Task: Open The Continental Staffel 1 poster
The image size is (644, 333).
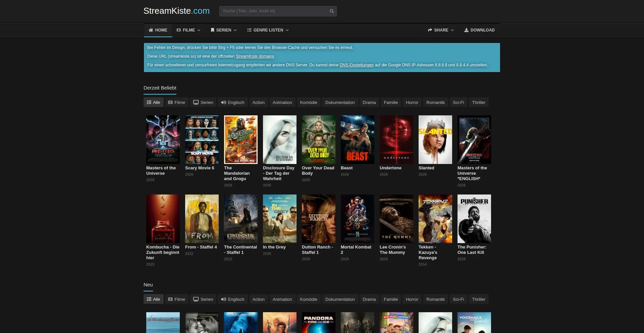Action: 241,219
